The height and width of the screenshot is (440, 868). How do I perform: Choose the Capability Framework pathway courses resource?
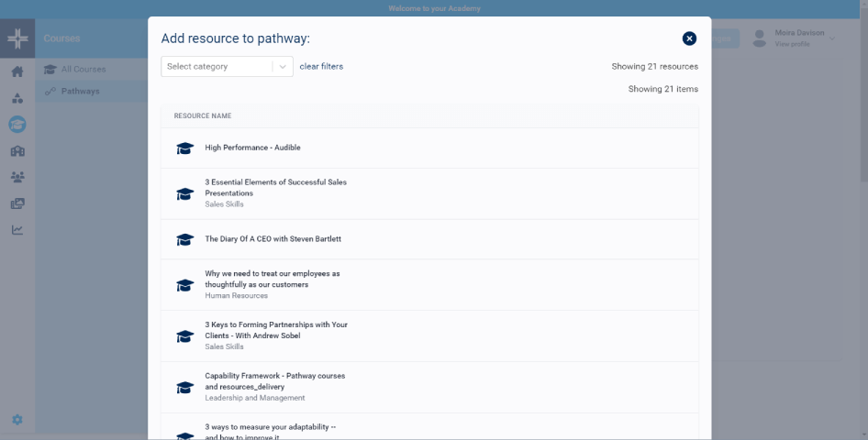(x=274, y=381)
